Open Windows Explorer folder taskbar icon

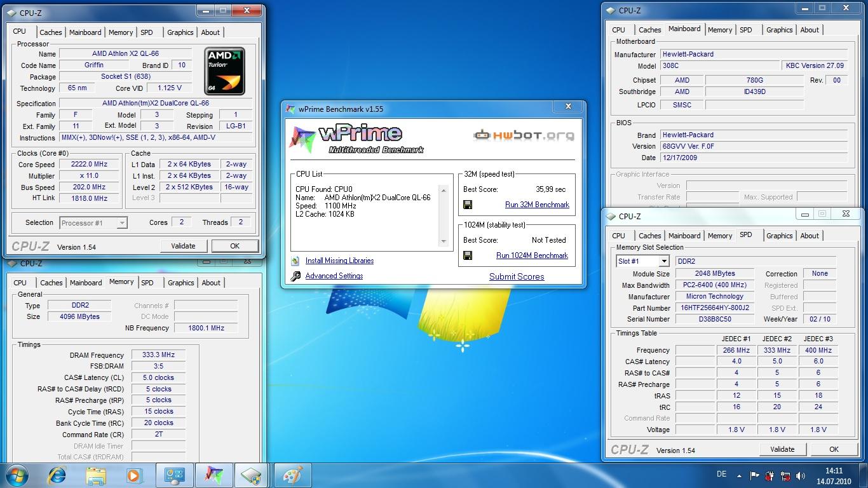click(x=96, y=475)
